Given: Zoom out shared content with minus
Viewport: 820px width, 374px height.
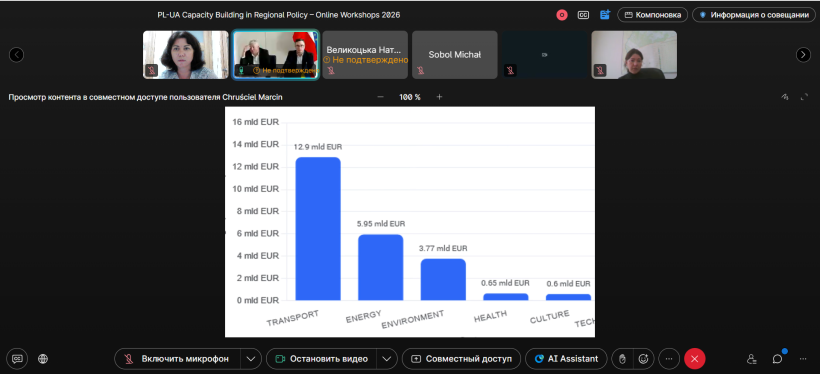Looking at the screenshot, I should (381, 97).
